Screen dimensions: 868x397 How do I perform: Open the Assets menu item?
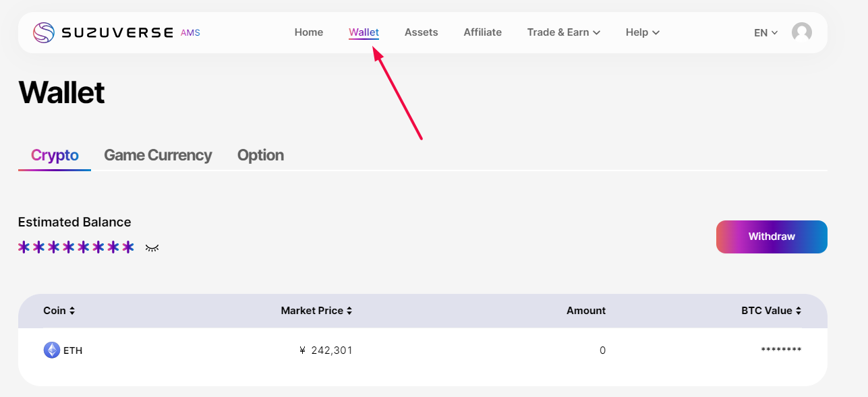(422, 32)
